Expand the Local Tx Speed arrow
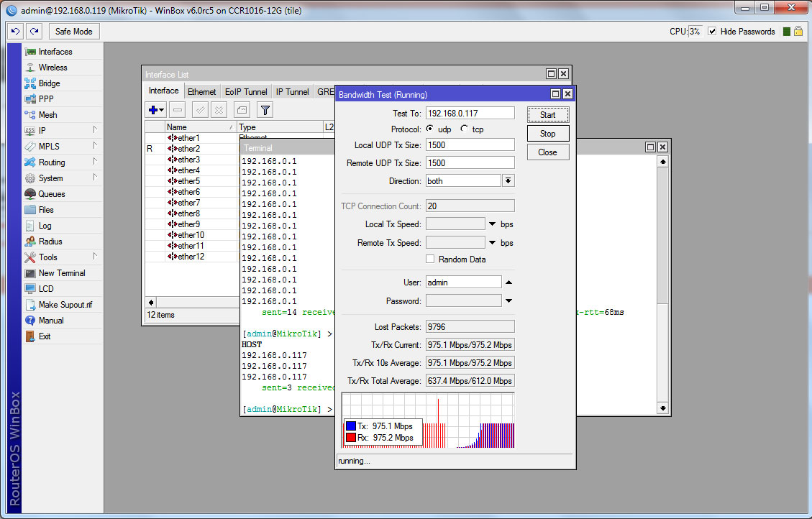The image size is (812, 519). (493, 224)
